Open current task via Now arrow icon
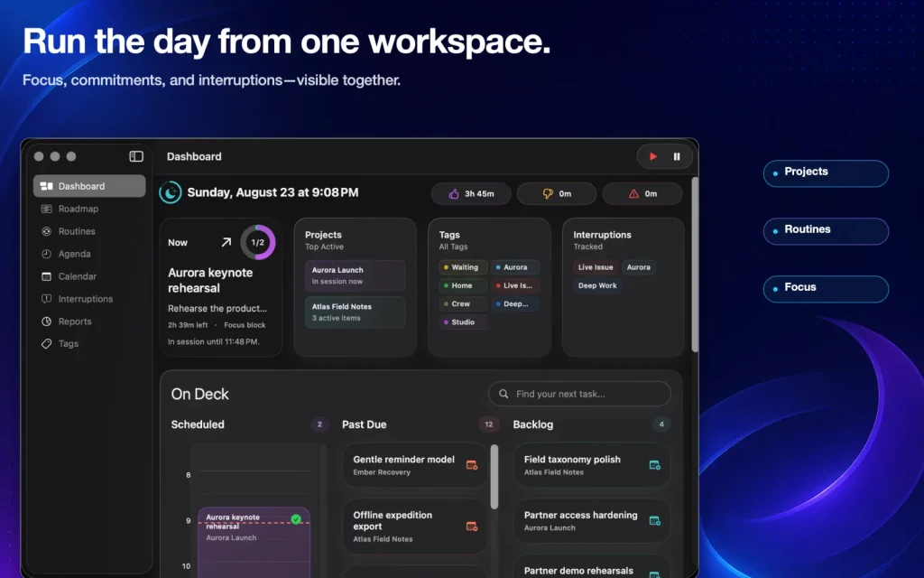Screen dimensions: 924x578 226,242
